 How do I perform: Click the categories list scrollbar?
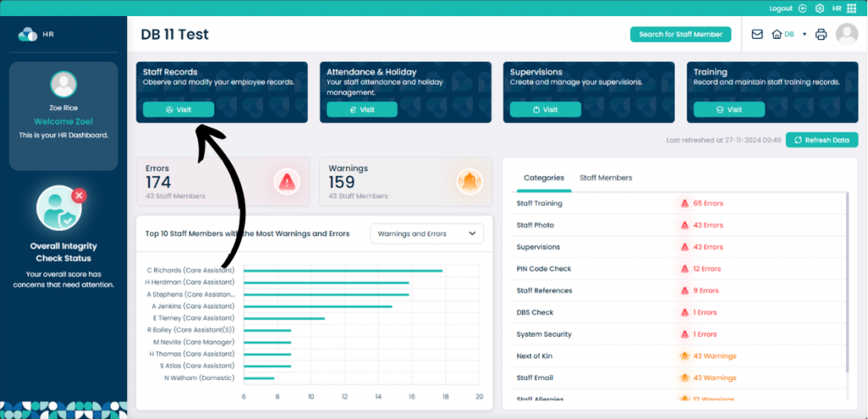(x=847, y=282)
